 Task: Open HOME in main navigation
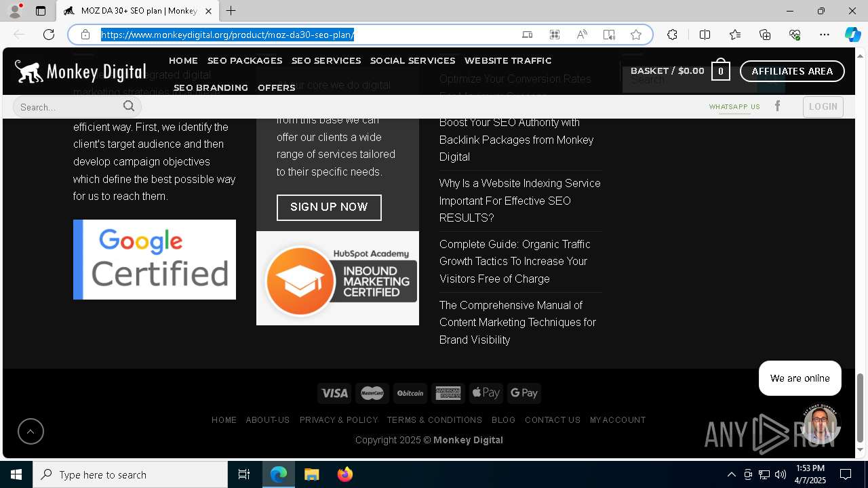(x=183, y=60)
